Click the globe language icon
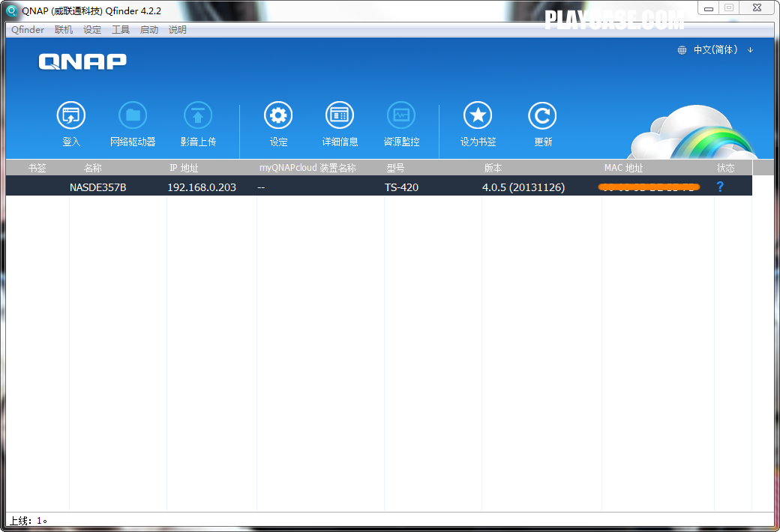Viewport: 780px width, 532px height. pyautogui.click(x=682, y=50)
